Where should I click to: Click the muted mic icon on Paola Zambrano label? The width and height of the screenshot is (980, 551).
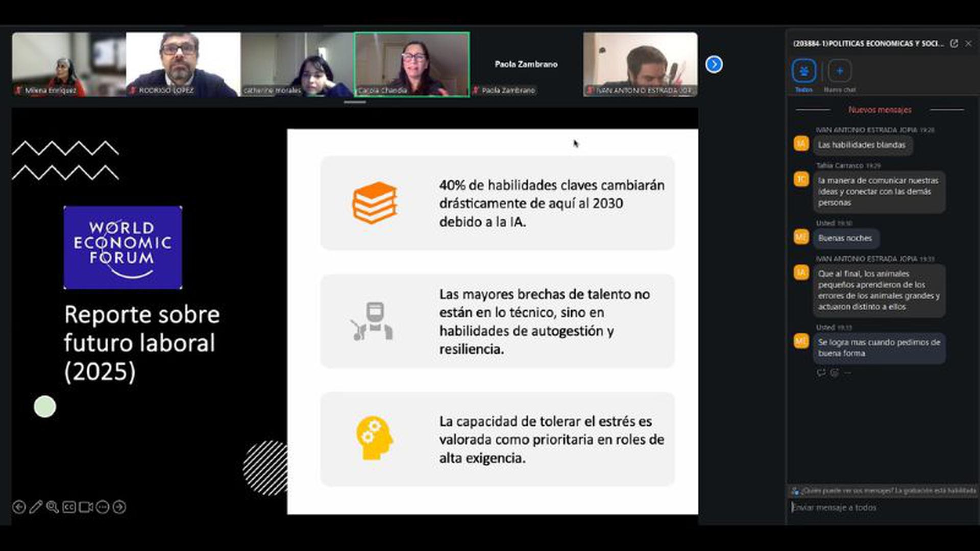click(x=476, y=90)
